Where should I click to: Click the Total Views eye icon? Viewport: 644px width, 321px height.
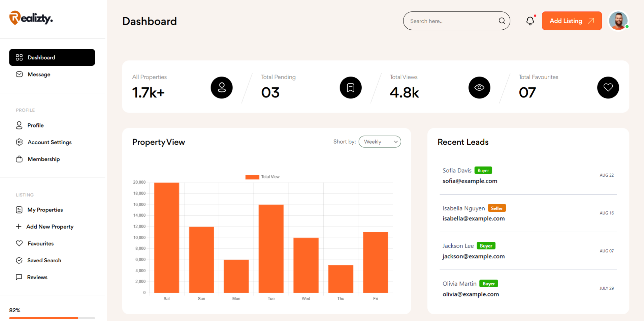coord(479,87)
